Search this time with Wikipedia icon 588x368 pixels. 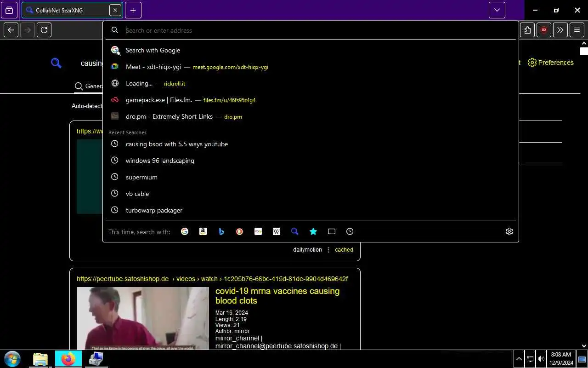[277, 231]
